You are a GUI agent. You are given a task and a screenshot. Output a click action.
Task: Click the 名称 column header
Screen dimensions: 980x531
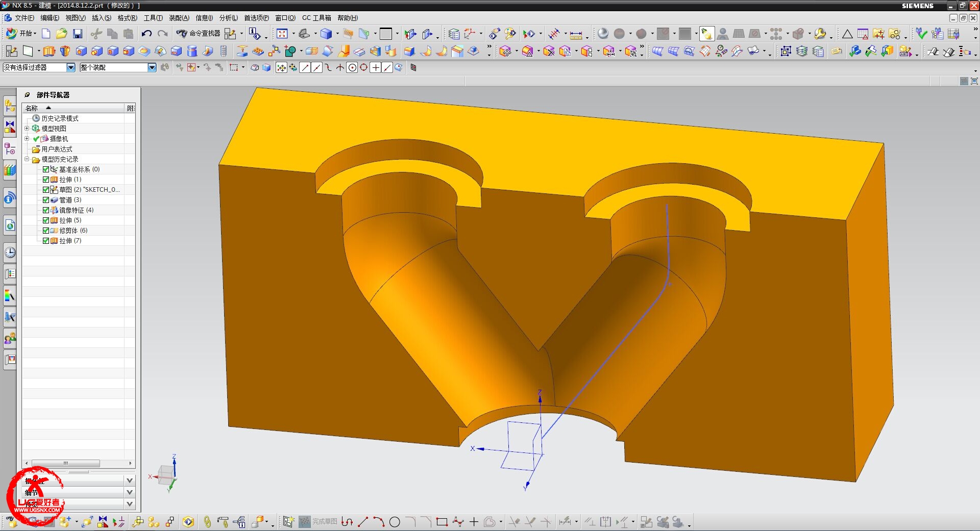(x=73, y=108)
